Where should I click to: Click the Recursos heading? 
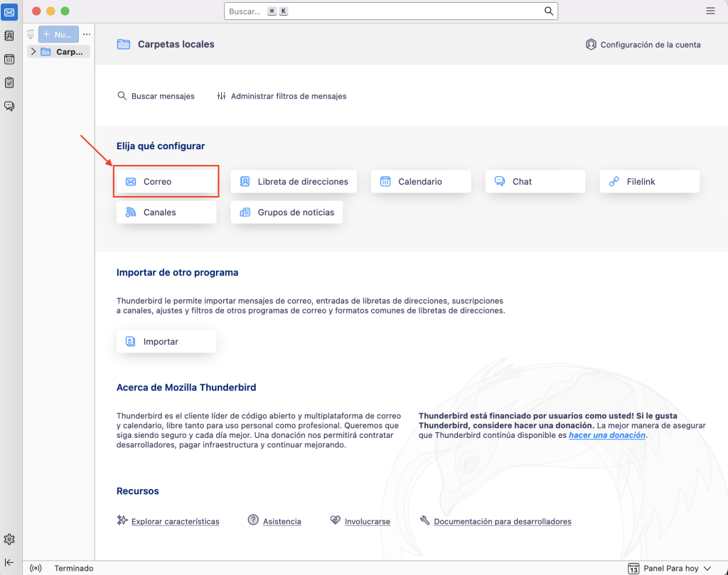point(137,491)
